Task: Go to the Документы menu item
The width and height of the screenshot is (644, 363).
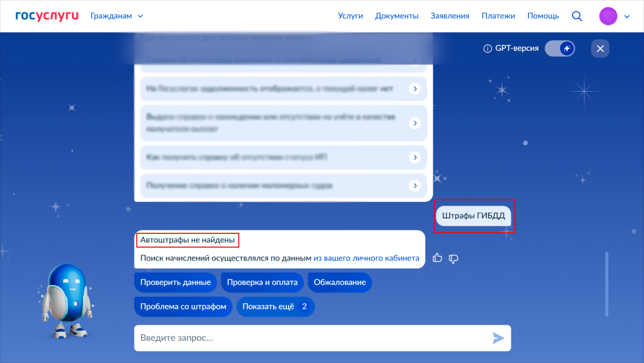Action: (396, 16)
